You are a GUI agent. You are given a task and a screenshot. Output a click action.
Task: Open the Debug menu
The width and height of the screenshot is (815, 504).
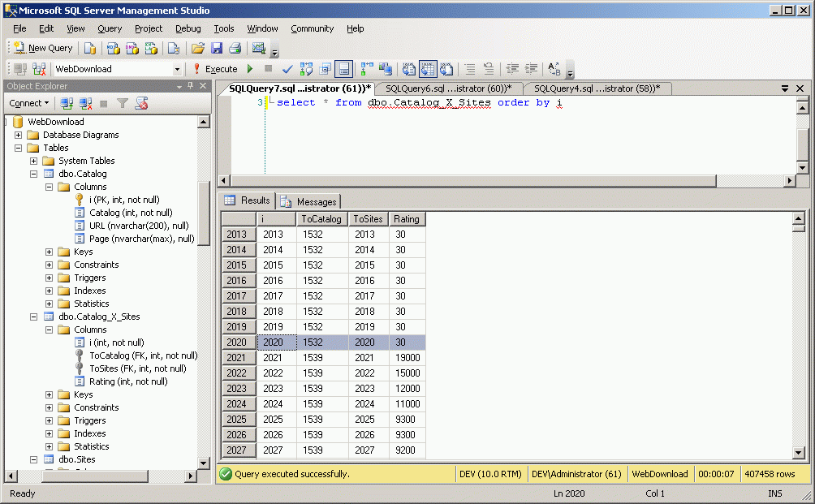(x=188, y=28)
